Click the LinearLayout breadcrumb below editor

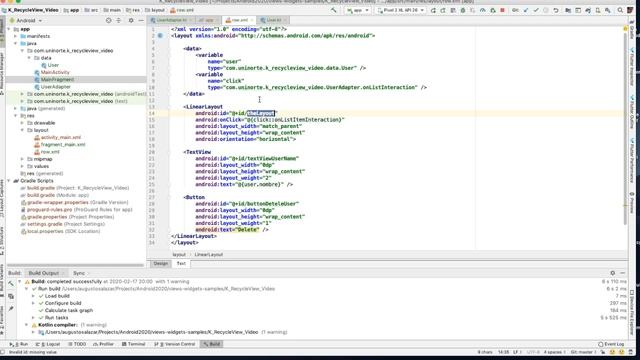click(209, 255)
